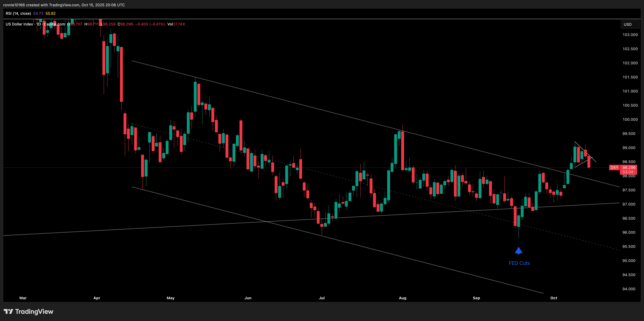Viewport: 644px width, 321px height.
Task: Click the yellow RSI value 55.92
Action: 51,14
